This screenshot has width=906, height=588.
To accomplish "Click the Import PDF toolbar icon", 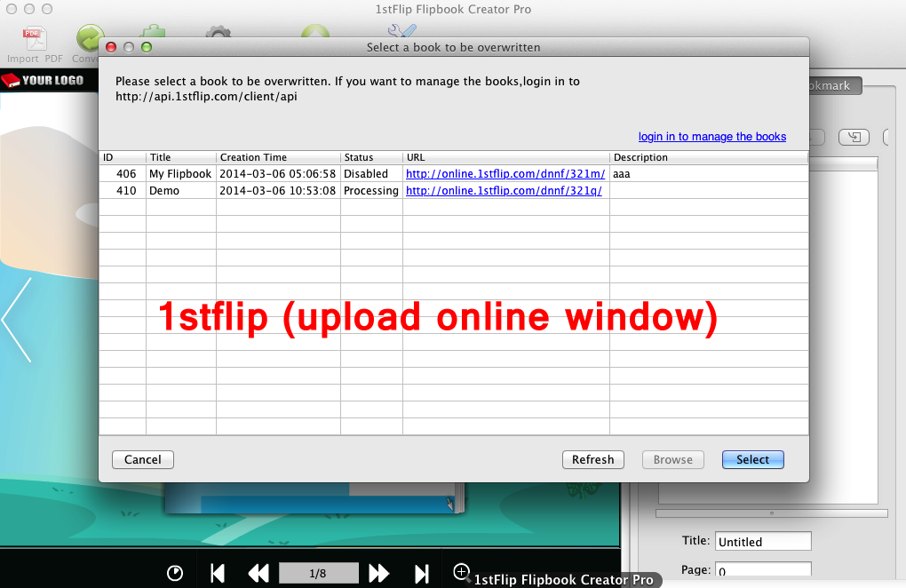I will pyautogui.click(x=35, y=40).
